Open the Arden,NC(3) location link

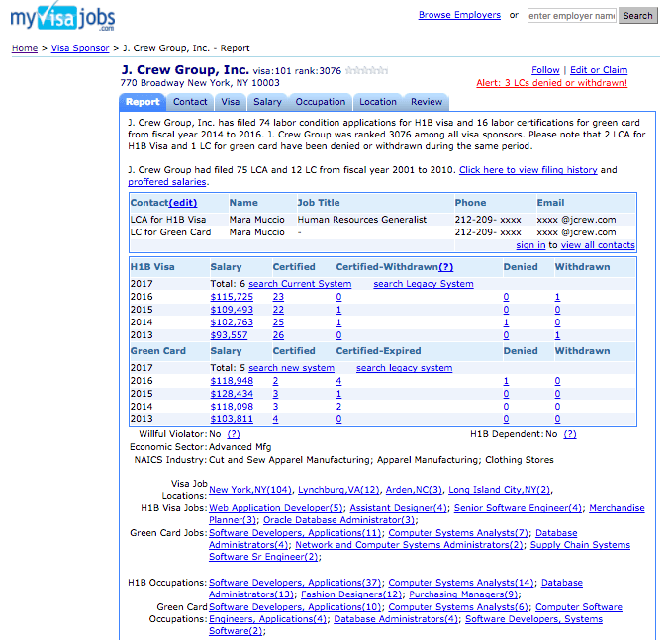414,490
